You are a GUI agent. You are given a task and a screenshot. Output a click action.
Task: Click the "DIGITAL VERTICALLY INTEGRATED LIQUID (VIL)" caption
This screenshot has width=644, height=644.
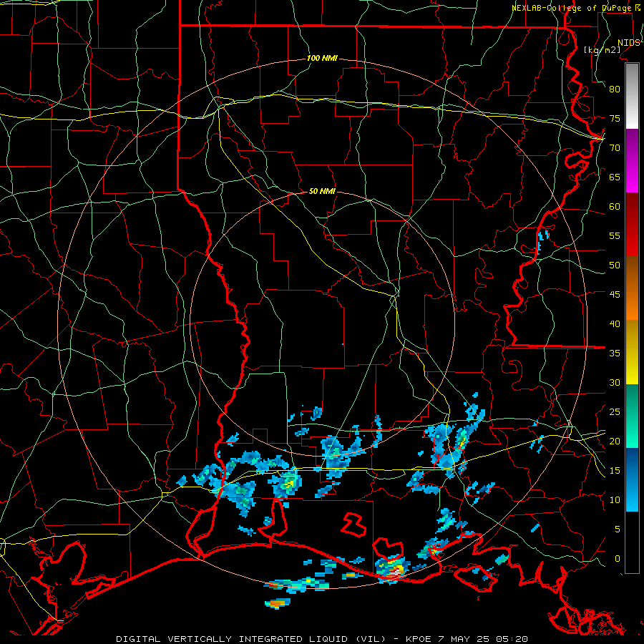[250, 639]
